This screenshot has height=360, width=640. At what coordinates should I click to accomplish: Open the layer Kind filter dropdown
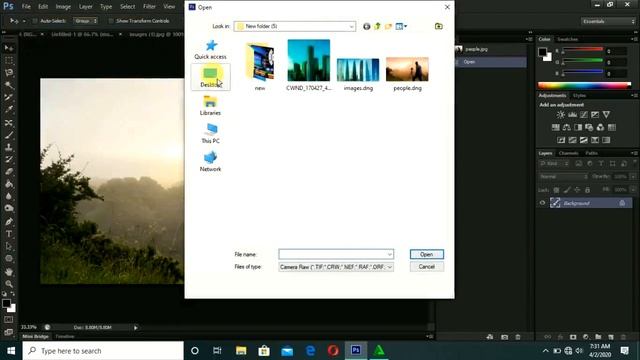click(554, 164)
